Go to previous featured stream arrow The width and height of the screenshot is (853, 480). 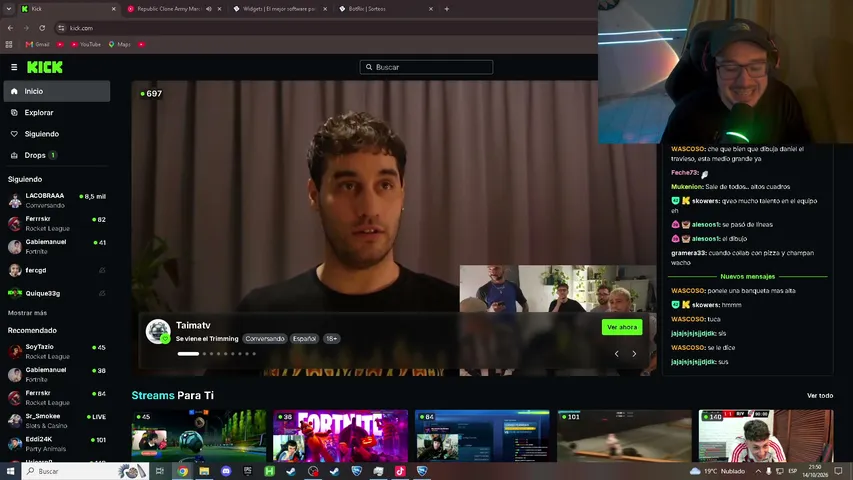(616, 354)
